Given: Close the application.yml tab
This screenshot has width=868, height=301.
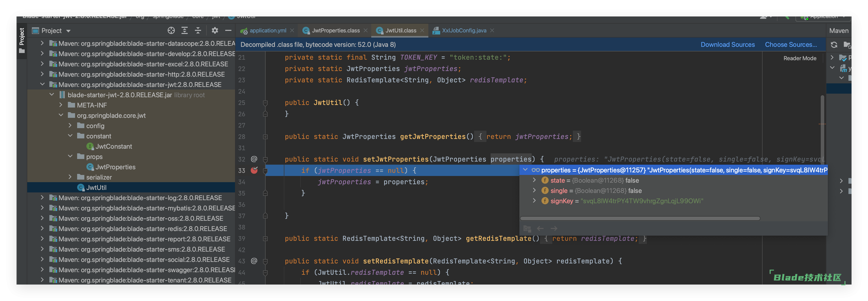Looking at the screenshot, I should point(292,31).
